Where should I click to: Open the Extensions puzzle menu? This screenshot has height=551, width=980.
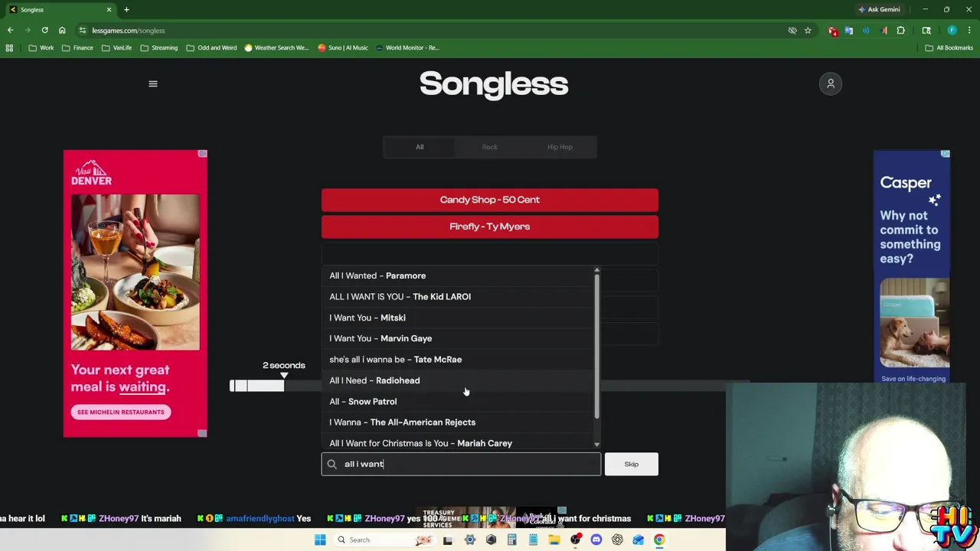click(900, 31)
